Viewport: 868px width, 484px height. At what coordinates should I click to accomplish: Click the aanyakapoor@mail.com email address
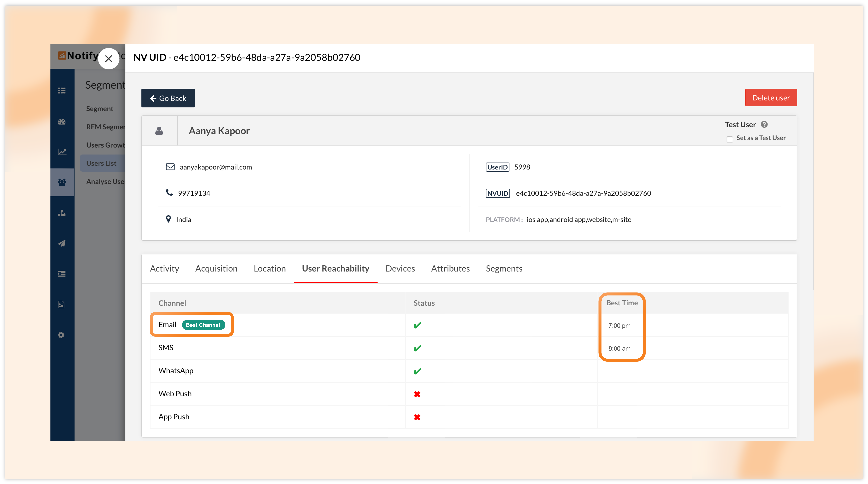(216, 167)
